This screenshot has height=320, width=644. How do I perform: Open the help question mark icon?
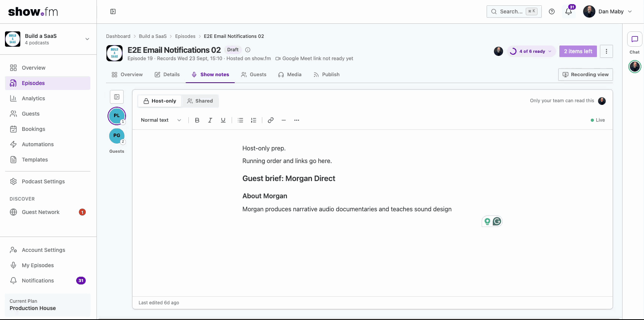click(x=552, y=11)
